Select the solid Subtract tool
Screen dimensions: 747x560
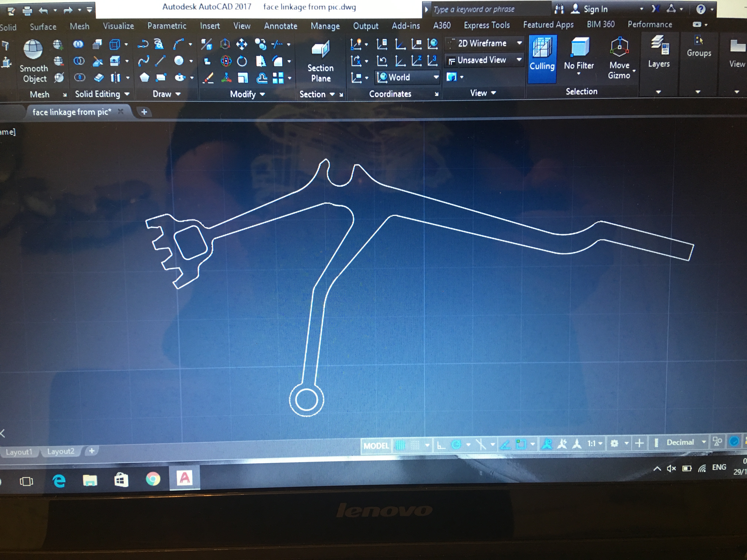(79, 61)
